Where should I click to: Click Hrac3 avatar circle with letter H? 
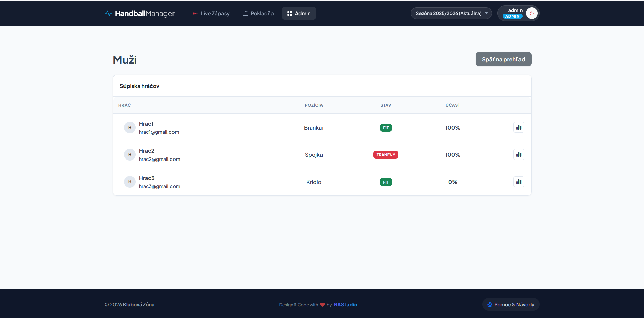(130, 182)
